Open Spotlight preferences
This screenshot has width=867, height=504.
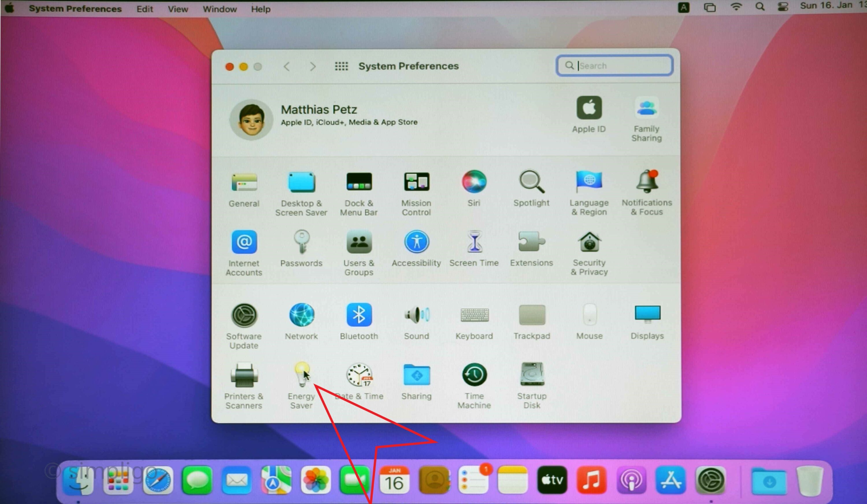[531, 181]
